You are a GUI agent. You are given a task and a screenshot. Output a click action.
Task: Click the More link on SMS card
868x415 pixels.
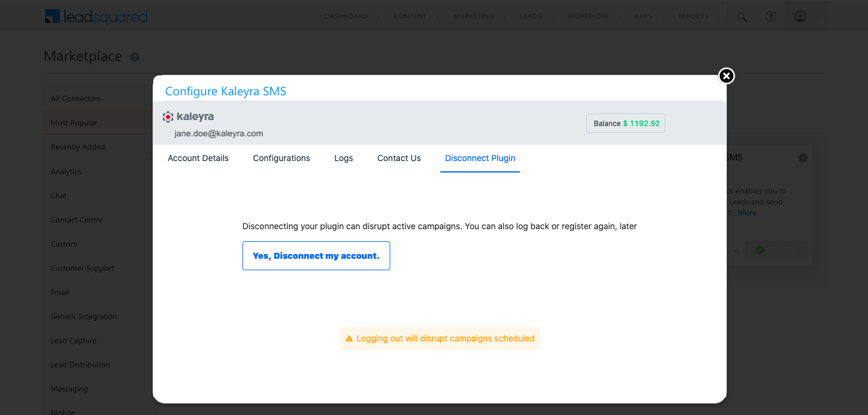pos(748,212)
